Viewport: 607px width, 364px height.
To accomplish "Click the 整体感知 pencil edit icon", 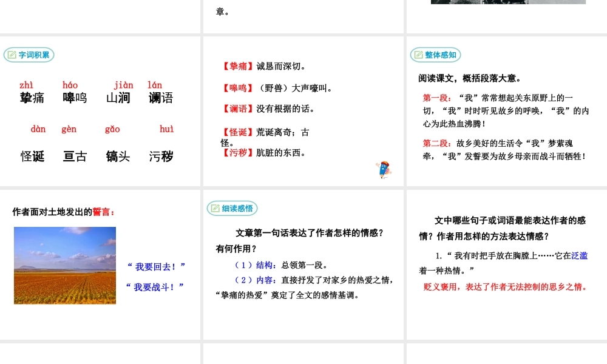I will click(x=418, y=55).
